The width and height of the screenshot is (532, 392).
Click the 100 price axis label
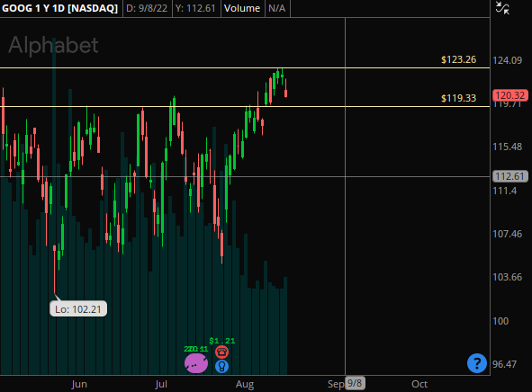coord(500,321)
